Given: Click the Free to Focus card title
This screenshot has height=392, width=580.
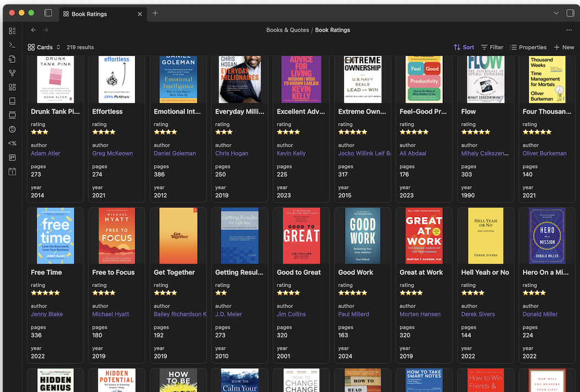Looking at the screenshot, I should 113,272.
